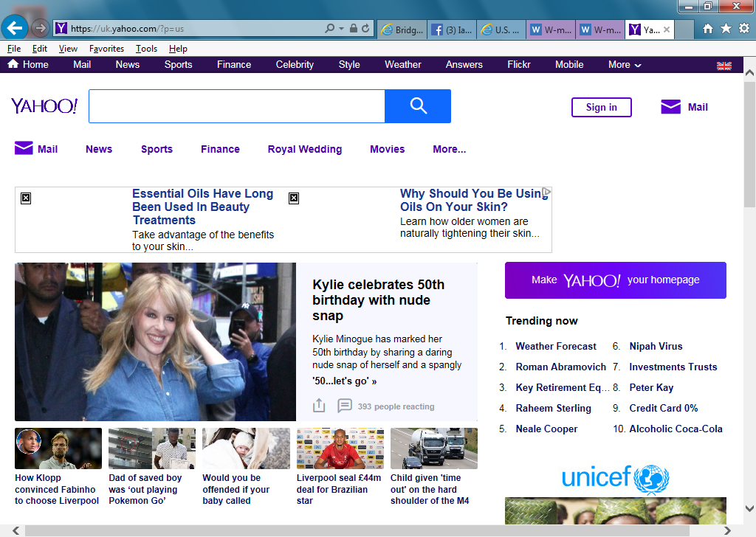This screenshot has height=537, width=756.
Task: Click the Sign in button
Action: [601, 108]
